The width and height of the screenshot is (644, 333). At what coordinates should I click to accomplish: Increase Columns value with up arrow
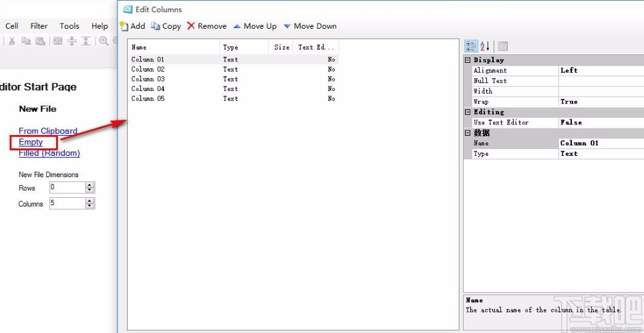pyautogui.click(x=90, y=201)
